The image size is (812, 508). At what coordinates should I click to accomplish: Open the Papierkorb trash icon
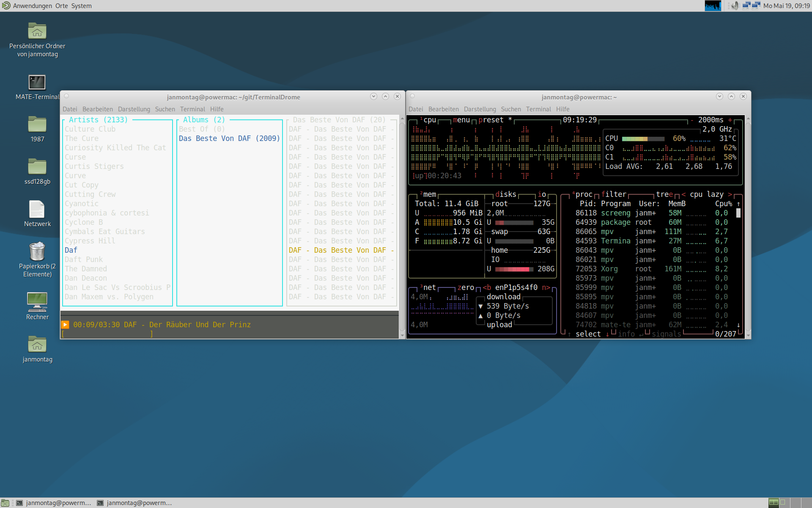pyautogui.click(x=37, y=260)
